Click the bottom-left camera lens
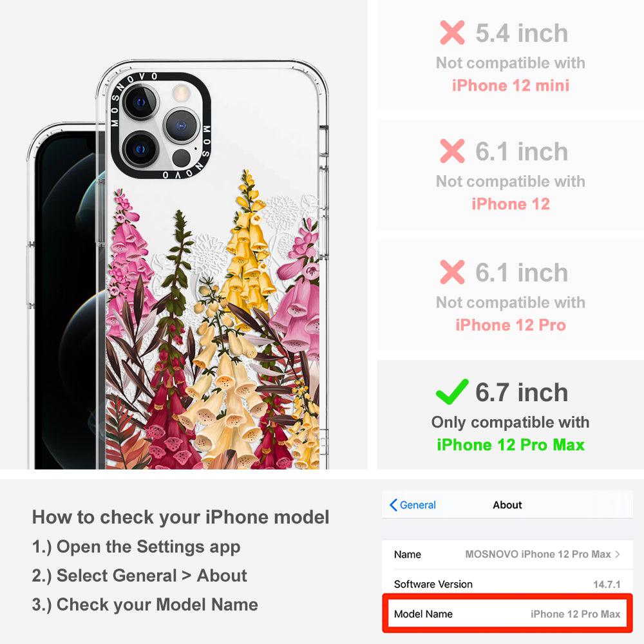This screenshot has height=644, width=644. tap(140, 149)
